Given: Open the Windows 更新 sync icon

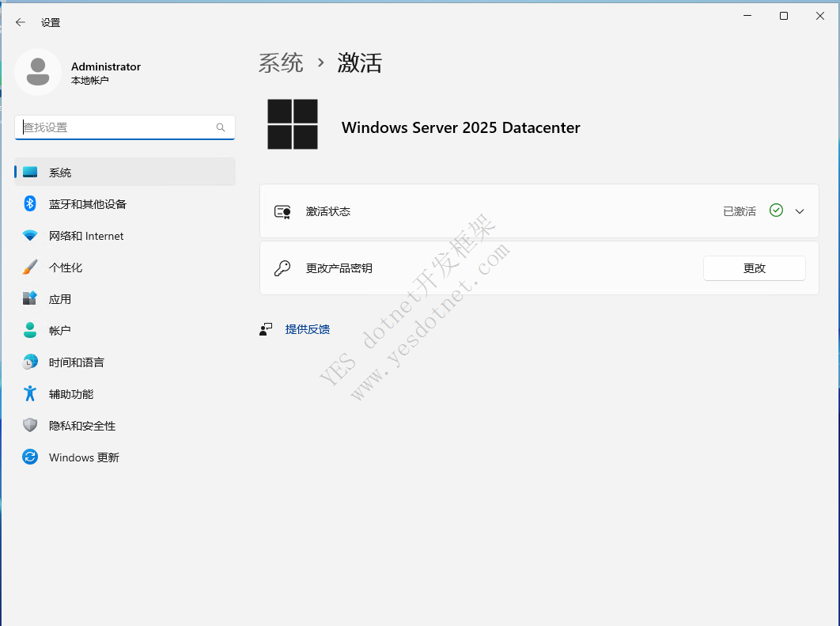Looking at the screenshot, I should coord(30,457).
